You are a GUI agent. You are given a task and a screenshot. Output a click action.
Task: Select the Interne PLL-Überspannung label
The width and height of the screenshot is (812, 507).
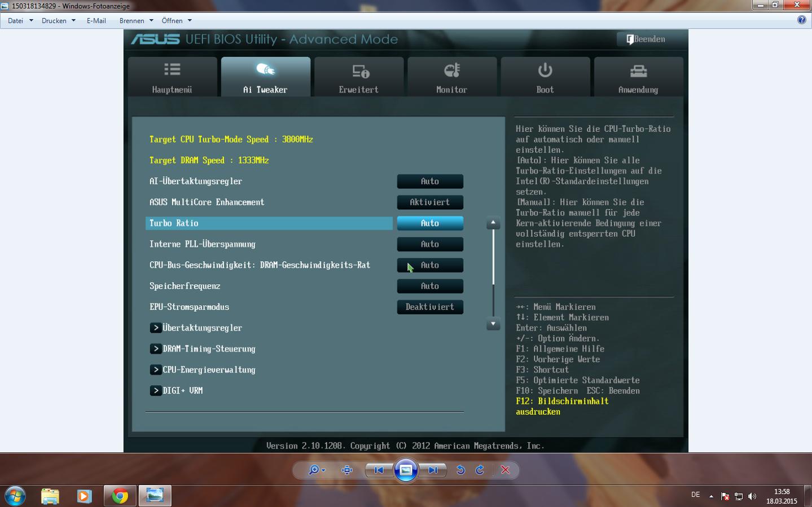click(x=203, y=244)
